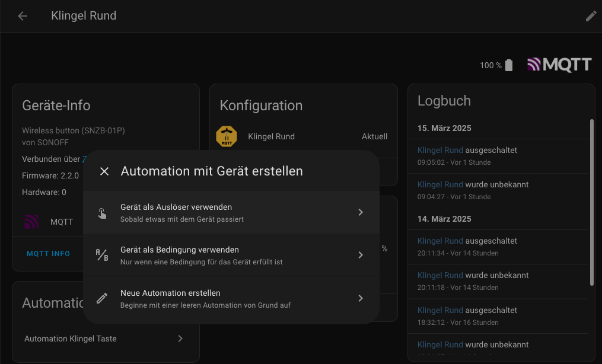
Task: Click the hand trigger icon in dialog
Action: (x=102, y=212)
